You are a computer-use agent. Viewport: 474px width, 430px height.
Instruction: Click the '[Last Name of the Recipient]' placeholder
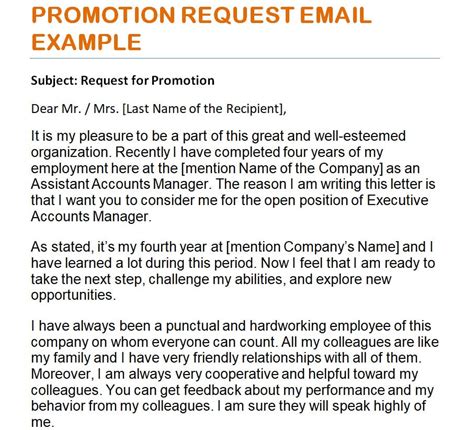point(204,109)
